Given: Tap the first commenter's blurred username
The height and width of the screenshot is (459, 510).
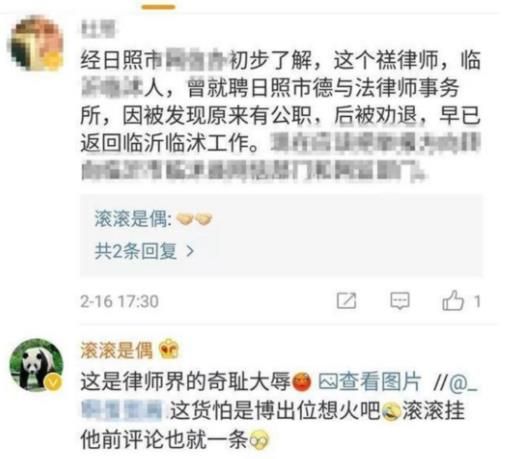Looking at the screenshot, I should point(98,28).
